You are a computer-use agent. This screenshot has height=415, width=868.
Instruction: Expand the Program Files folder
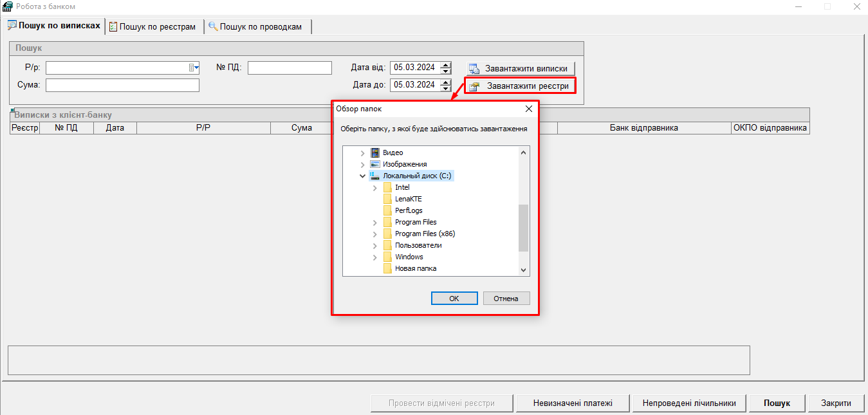point(374,223)
